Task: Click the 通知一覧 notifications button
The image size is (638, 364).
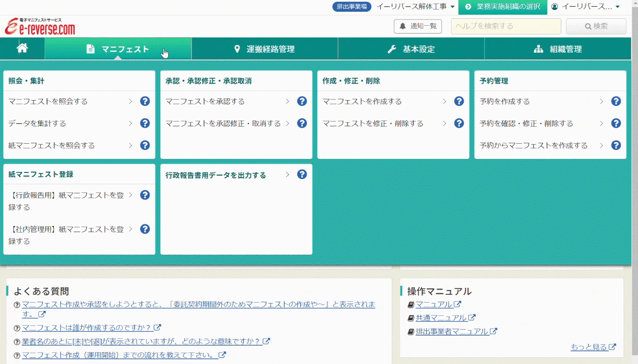Action: pos(417,26)
